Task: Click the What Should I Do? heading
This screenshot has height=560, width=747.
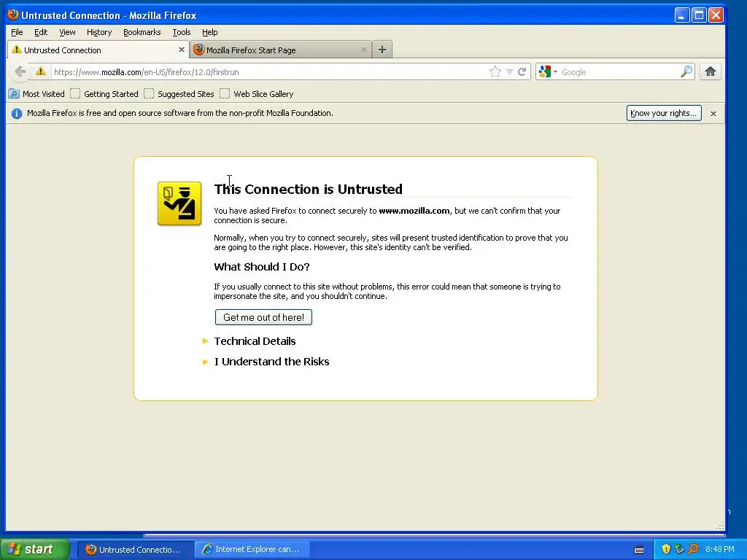Action: pyautogui.click(x=262, y=267)
